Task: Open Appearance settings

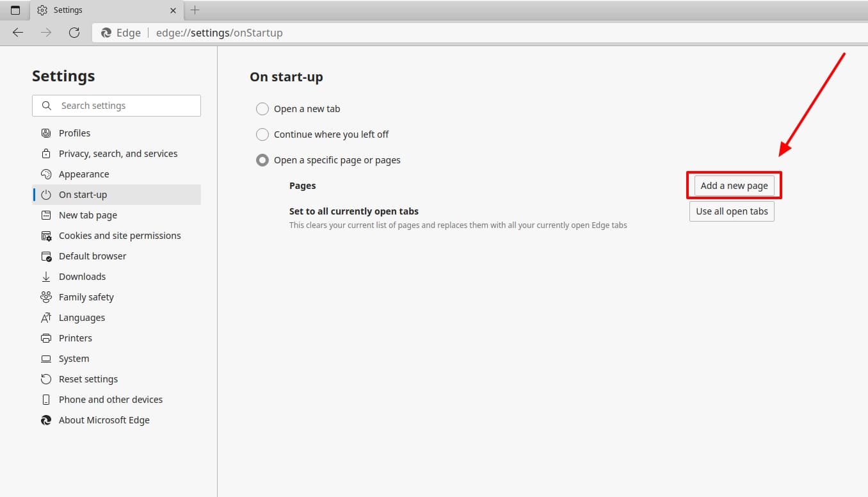Action: coord(83,174)
